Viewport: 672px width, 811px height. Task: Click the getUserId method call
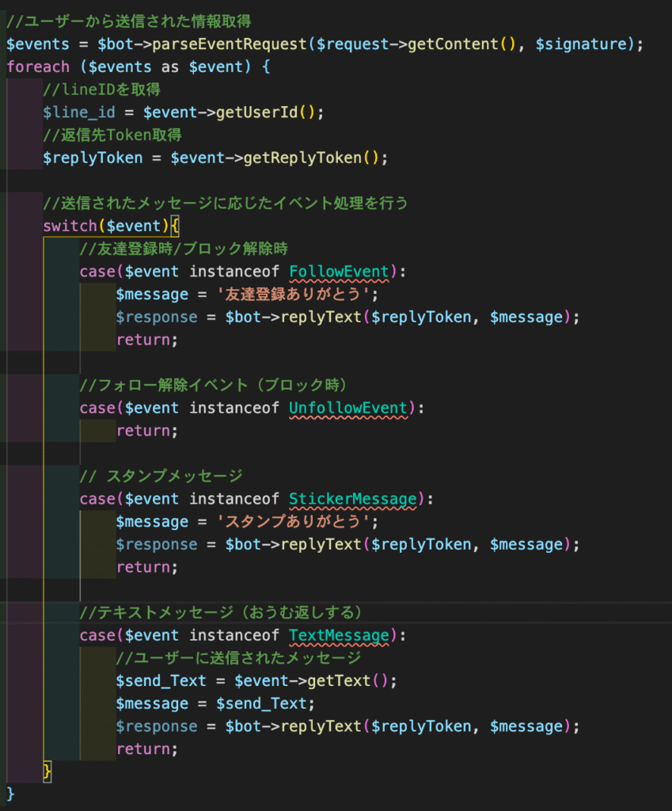click(x=257, y=112)
